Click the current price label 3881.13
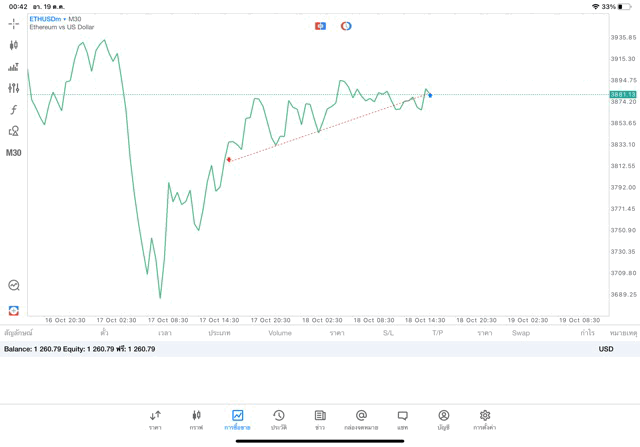This screenshot has width=640, height=447. (x=623, y=94)
